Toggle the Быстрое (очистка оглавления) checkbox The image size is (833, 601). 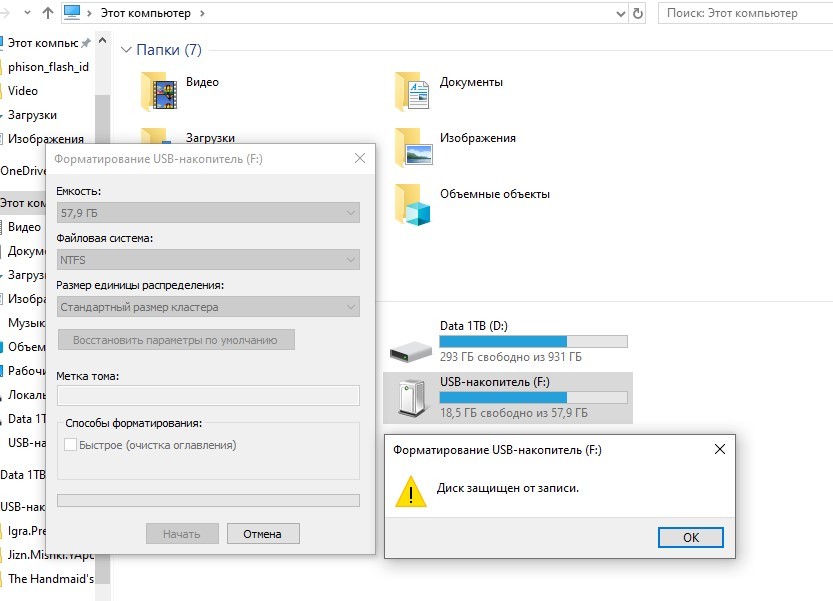(x=70, y=445)
